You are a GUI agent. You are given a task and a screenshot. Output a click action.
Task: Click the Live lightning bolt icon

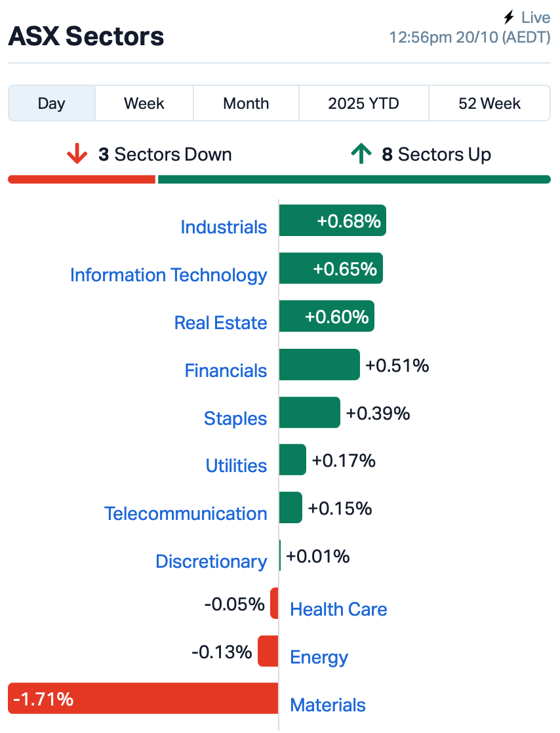509,18
